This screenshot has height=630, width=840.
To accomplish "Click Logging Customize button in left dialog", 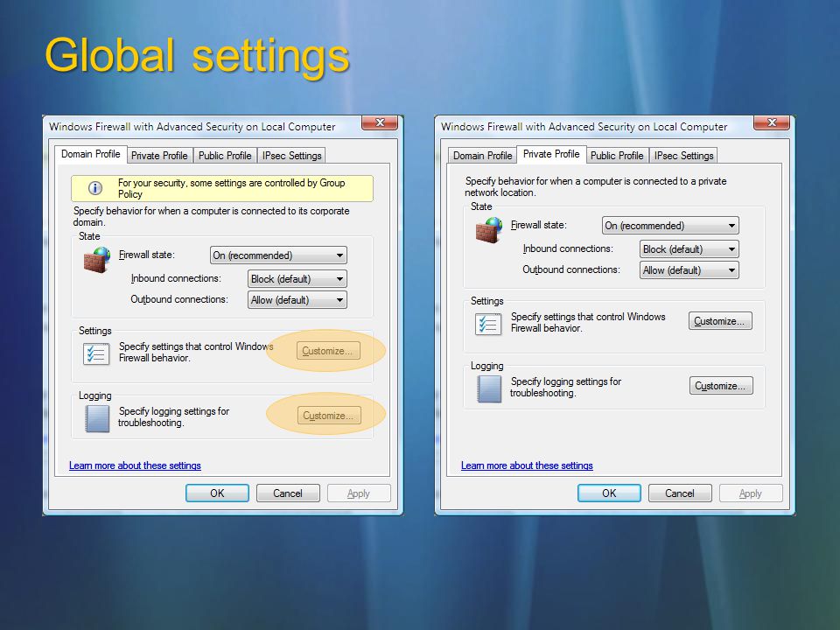I will [x=329, y=416].
